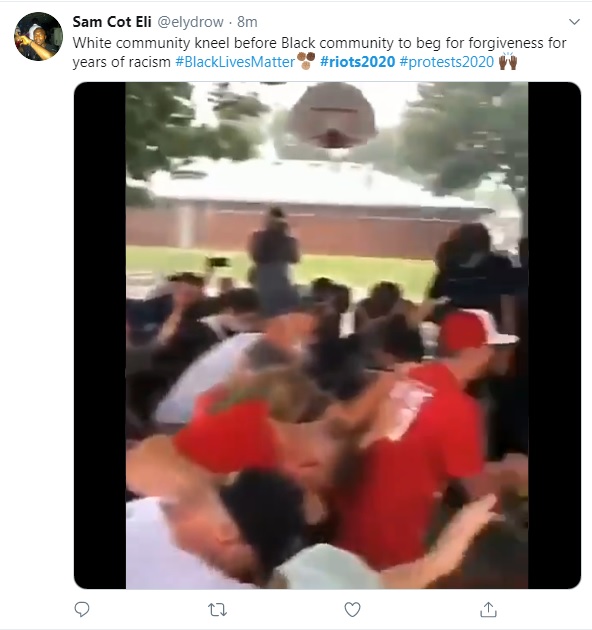Follow the #protests2020 hashtag link

point(447,62)
